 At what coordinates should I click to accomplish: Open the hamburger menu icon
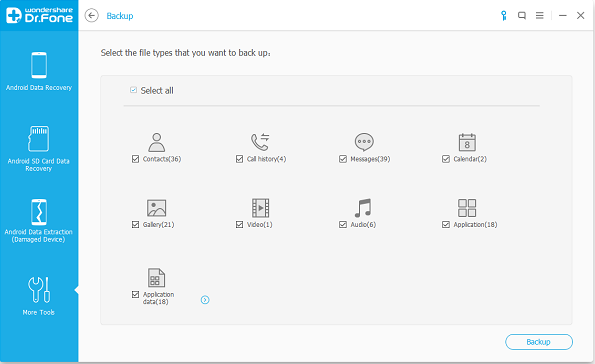[x=540, y=16]
